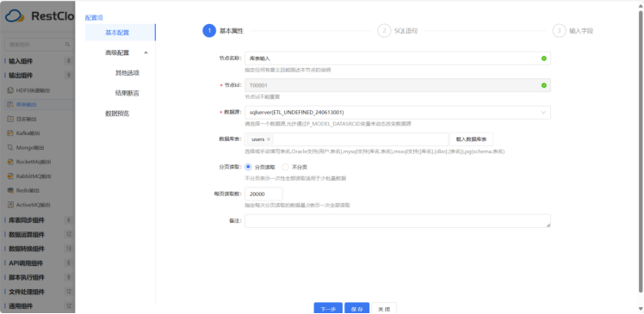644x314 pixels.
Task: Expand the 脚本执行组件 category
Action: (27, 278)
